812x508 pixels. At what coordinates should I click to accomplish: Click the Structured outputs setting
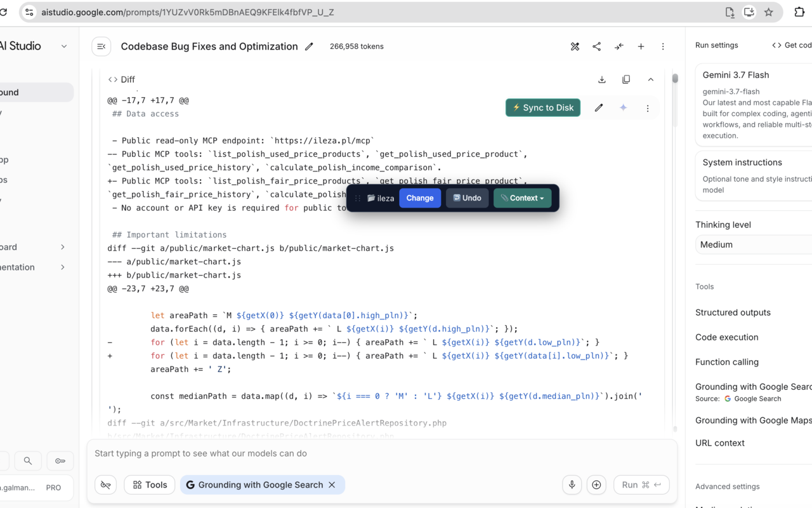pos(733,312)
